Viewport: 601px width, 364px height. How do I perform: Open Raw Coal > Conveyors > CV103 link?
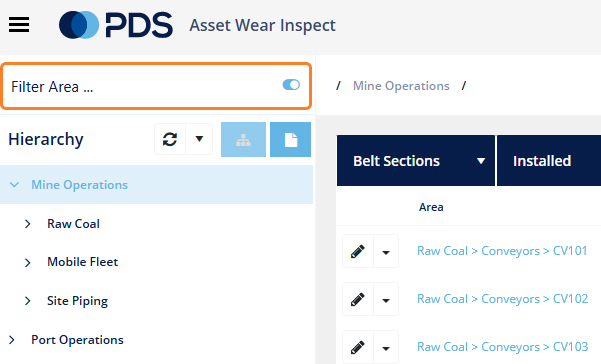point(502,347)
